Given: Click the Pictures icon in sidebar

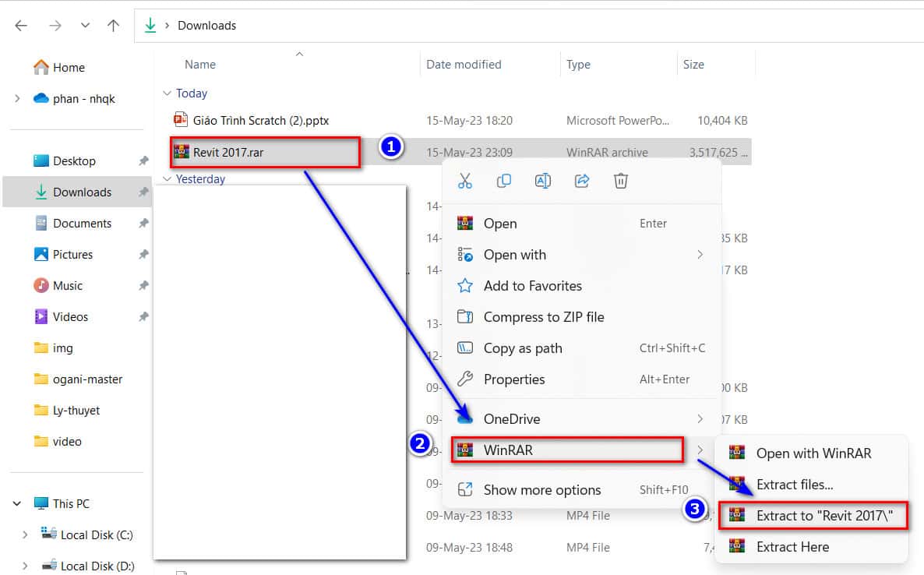Looking at the screenshot, I should click(41, 255).
